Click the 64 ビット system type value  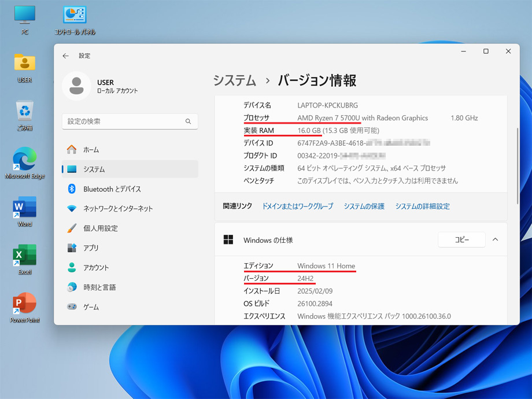pos(371,168)
